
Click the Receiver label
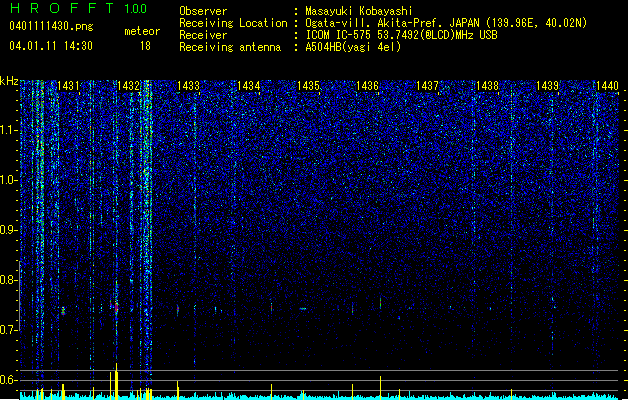tap(203, 35)
